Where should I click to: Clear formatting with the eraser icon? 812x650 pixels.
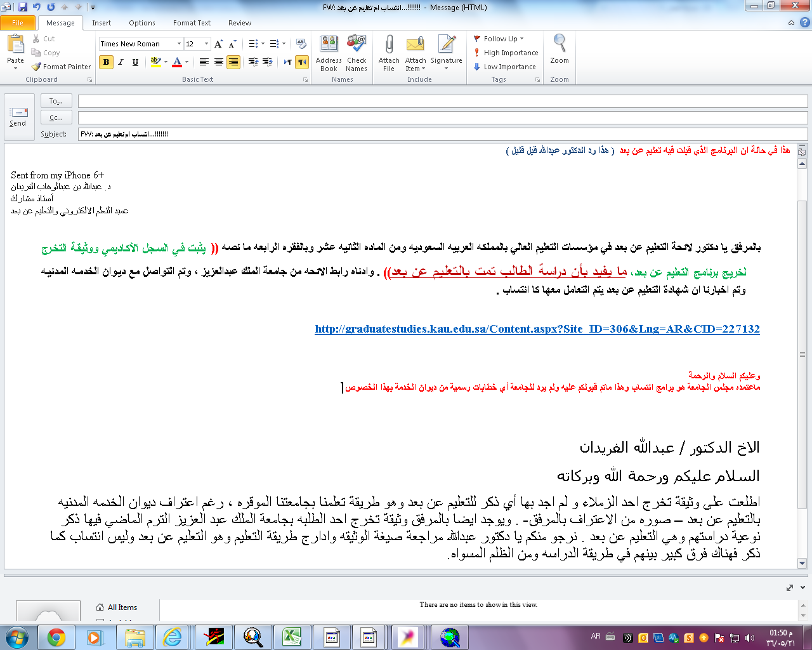[x=301, y=44]
